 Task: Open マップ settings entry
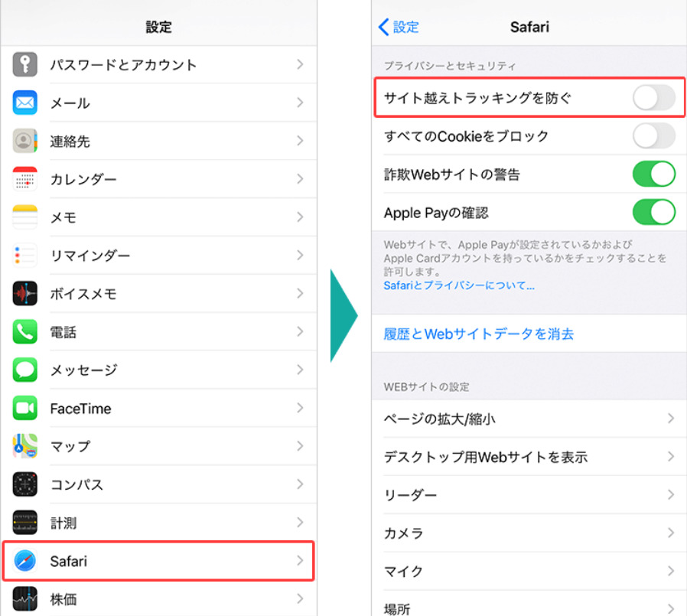[158, 446]
